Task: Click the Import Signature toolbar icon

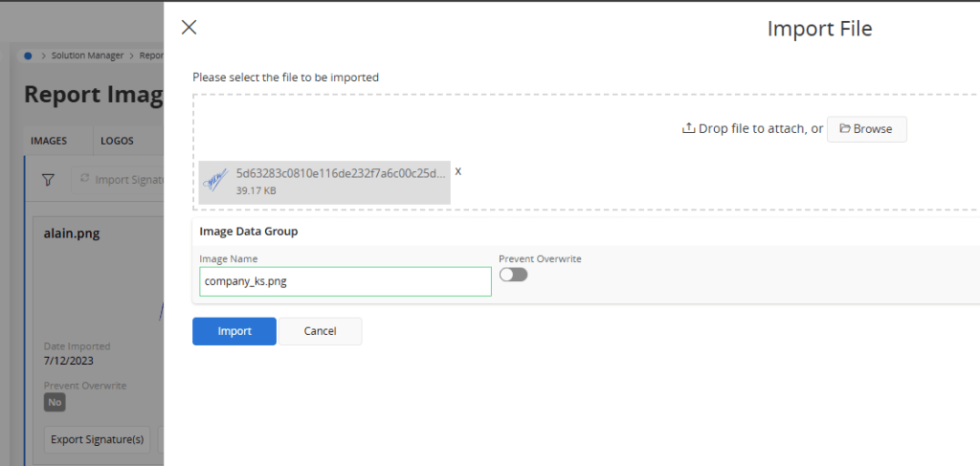Action: 85,179
